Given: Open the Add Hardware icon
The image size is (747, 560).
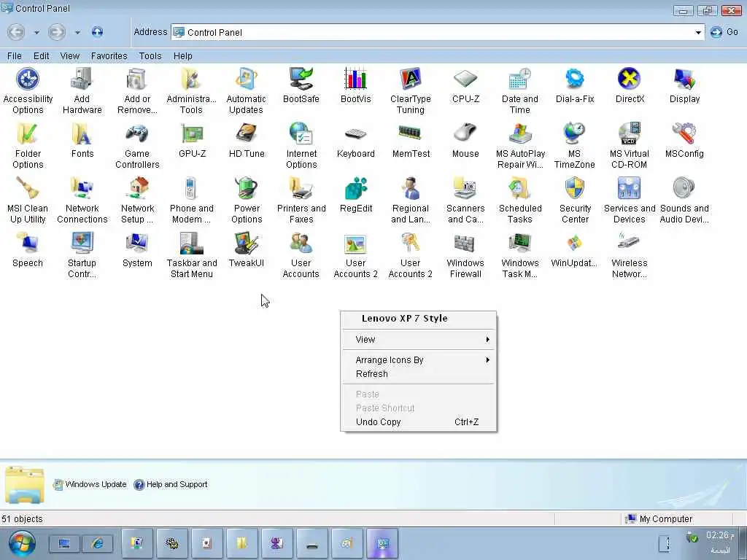Looking at the screenshot, I should [x=82, y=79].
